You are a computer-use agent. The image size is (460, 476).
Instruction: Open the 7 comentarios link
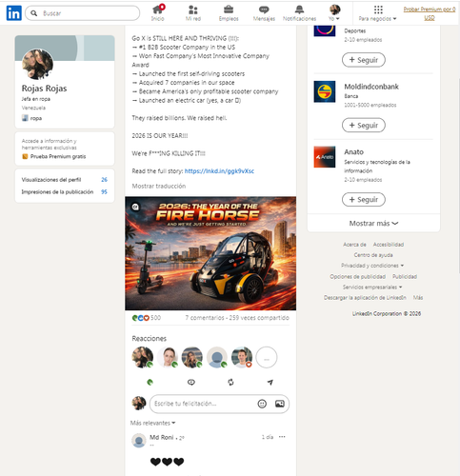click(205, 318)
